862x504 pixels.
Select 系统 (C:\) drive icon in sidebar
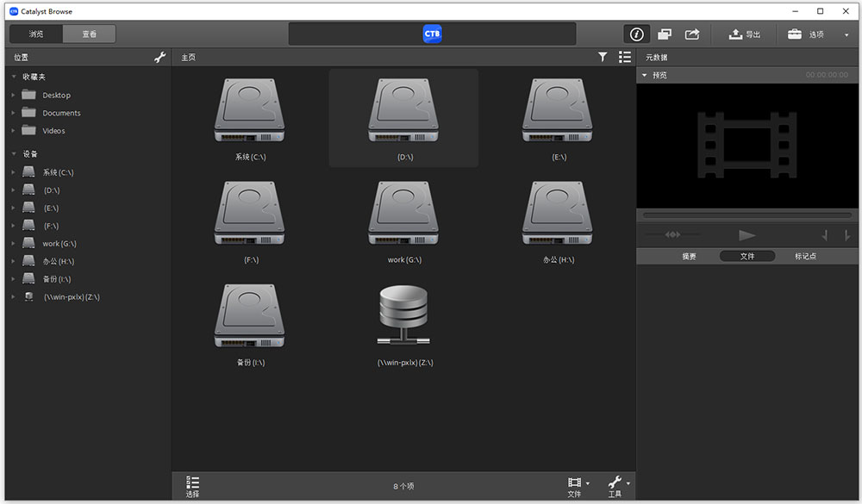(28, 172)
